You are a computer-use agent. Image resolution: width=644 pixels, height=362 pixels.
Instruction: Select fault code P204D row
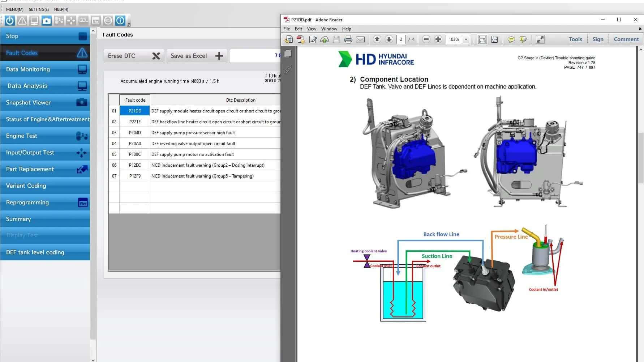coord(135,133)
